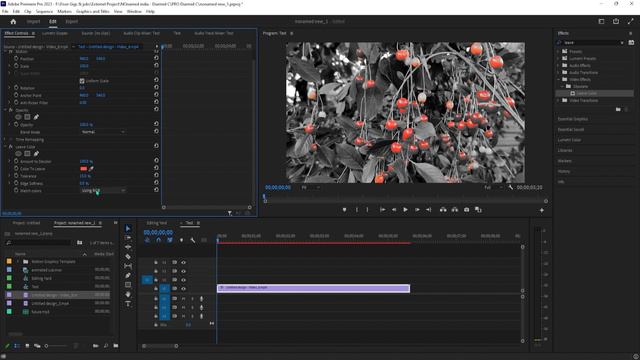The image size is (640, 360).
Task: Toggle animation stopwatch for Tolerance
Action: click(16, 176)
